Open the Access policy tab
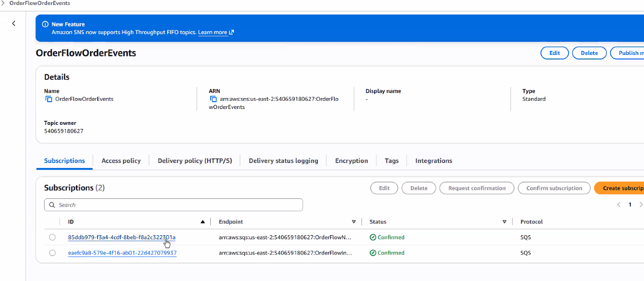Image resolution: width=644 pixels, height=281 pixels. [121, 161]
